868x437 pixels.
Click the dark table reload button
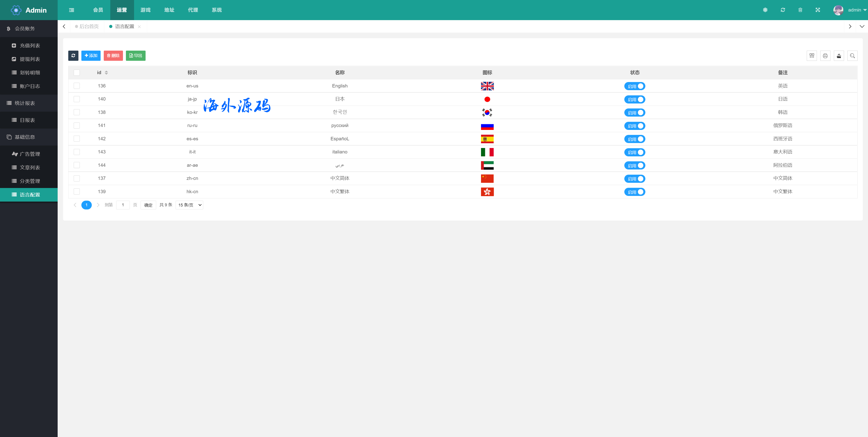point(73,56)
